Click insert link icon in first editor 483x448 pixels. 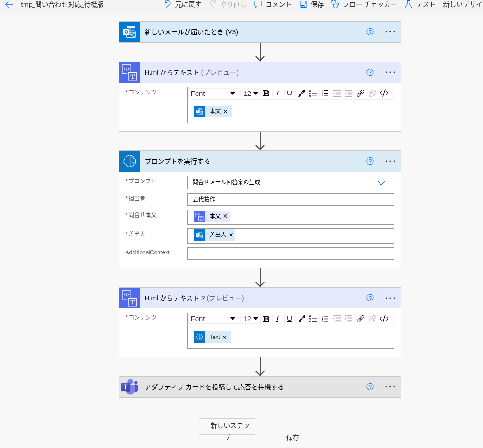point(360,94)
